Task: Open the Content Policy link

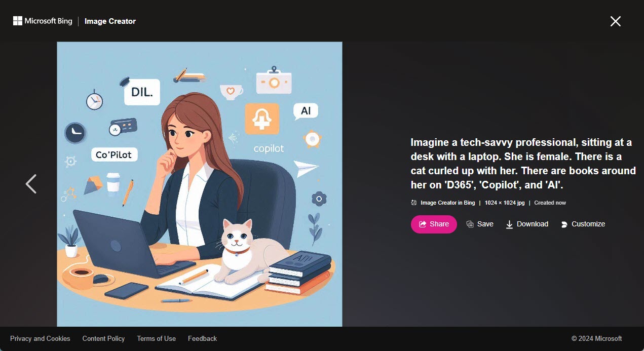Action: (x=103, y=338)
